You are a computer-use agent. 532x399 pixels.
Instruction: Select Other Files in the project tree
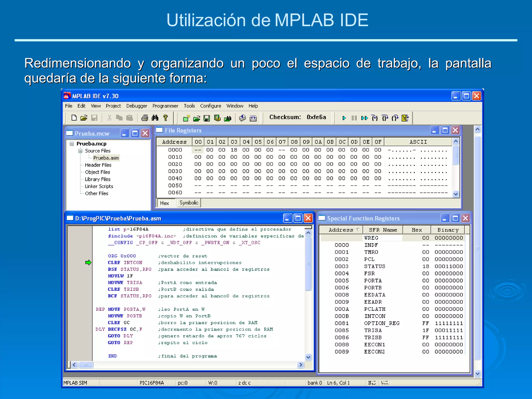96,193
